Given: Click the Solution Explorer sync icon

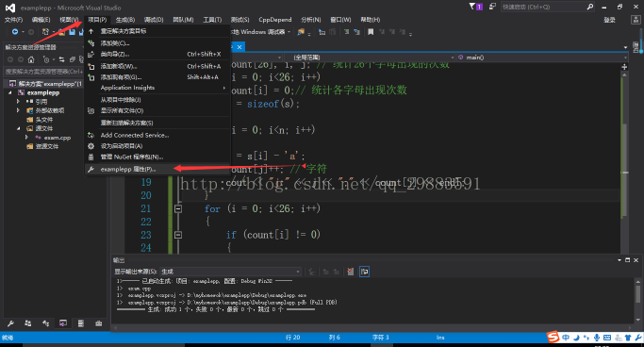Looking at the screenshot, I should point(61,60).
